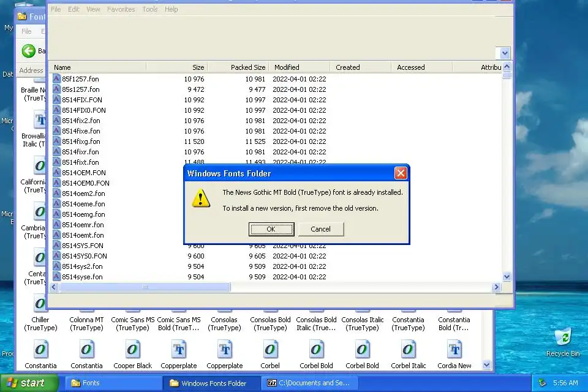The image size is (588, 392).
Task: Select the 8514FIX.FON font icon
Action: click(x=56, y=100)
